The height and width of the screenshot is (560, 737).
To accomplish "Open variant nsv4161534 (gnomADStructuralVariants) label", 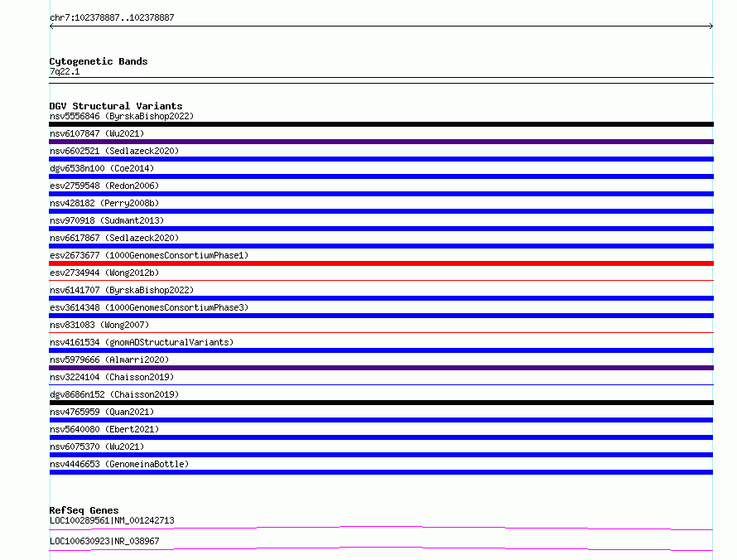I will click(x=142, y=342).
